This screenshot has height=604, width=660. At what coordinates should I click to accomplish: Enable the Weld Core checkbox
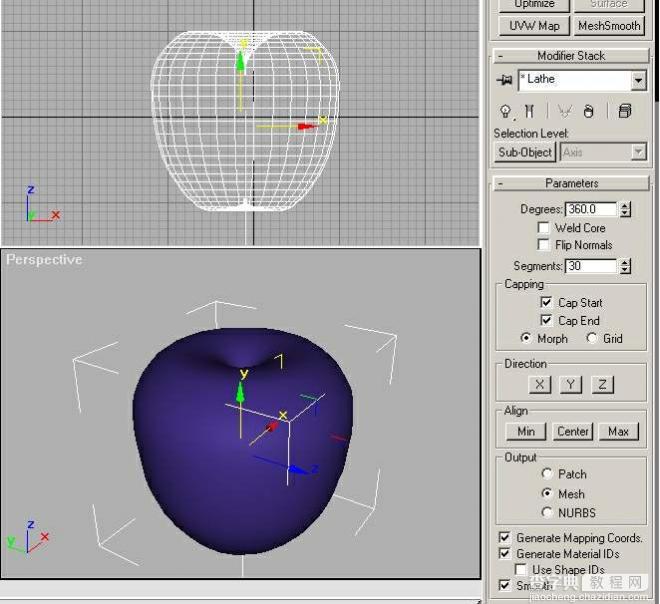[x=543, y=228]
